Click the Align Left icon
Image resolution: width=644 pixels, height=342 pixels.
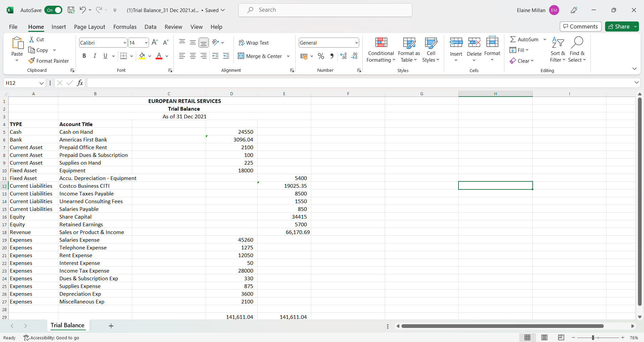pyautogui.click(x=182, y=56)
